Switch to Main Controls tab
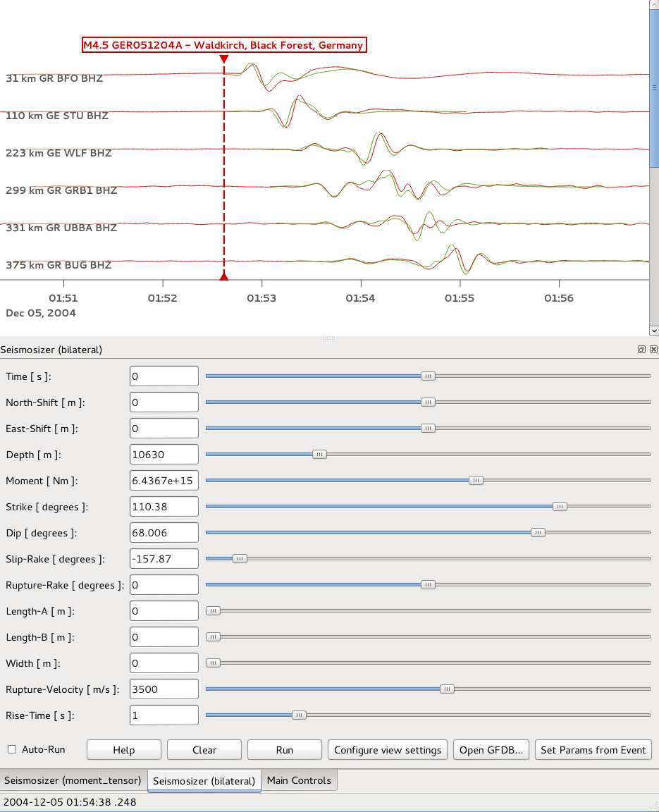Screen dimensions: 659x812 (x=300, y=780)
